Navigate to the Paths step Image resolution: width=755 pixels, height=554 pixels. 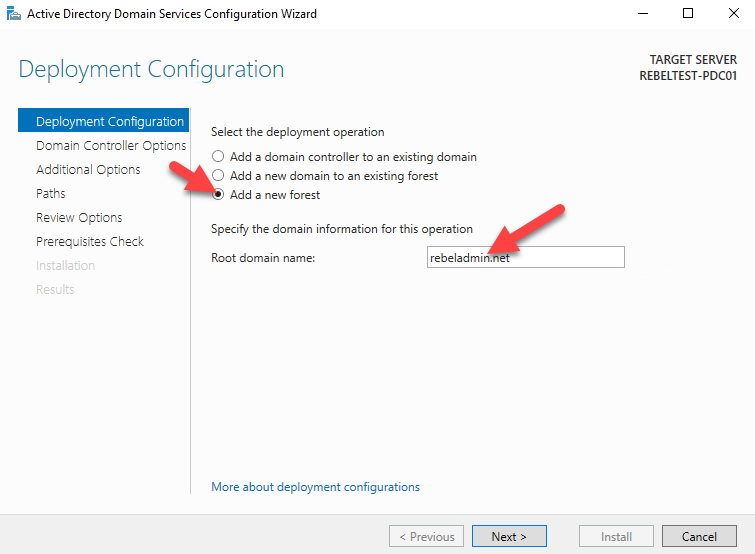[x=51, y=194]
